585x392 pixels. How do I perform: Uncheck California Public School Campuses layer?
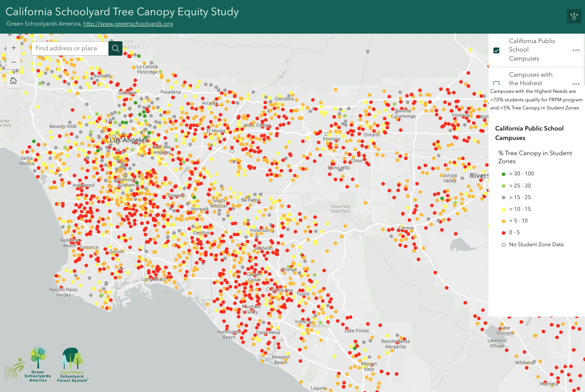click(x=497, y=50)
